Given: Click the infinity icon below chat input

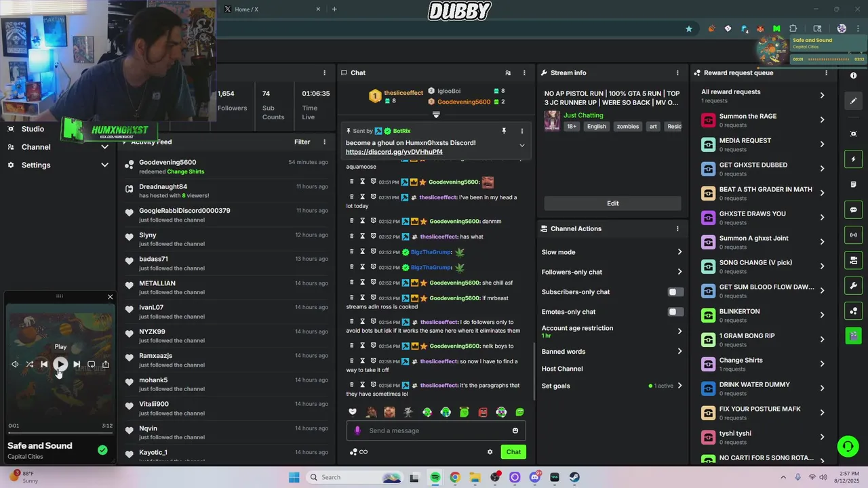Looking at the screenshot, I should point(363,452).
